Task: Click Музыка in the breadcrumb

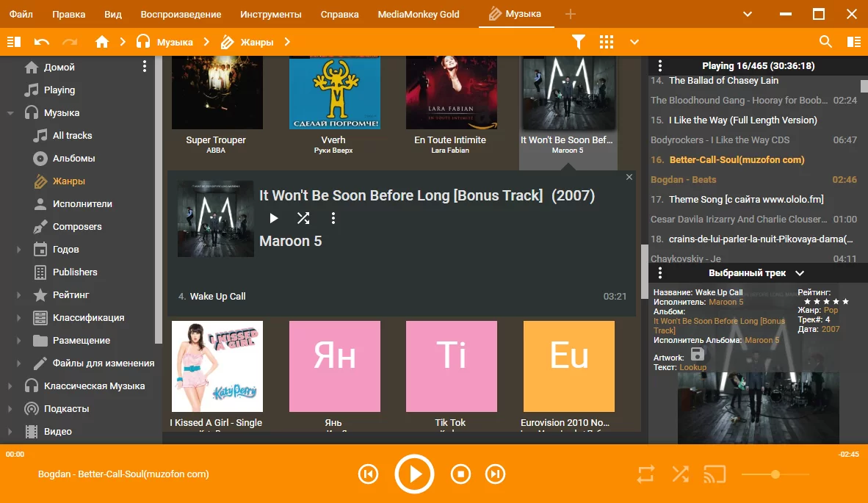Action: (174, 42)
